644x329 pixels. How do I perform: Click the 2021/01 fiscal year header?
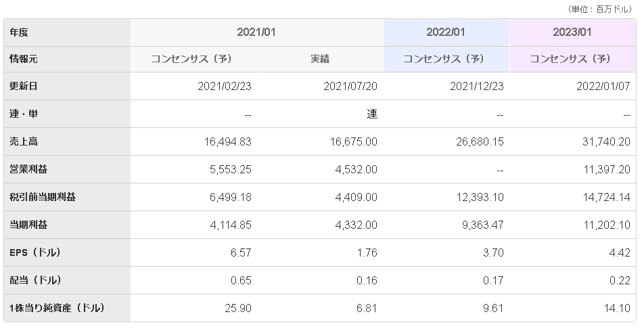click(x=256, y=32)
